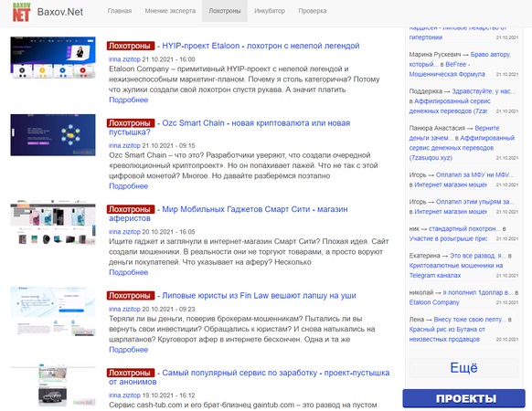This screenshot has height=411, width=532.
Task: Click the Baxov.Net logo icon
Action: point(21,12)
